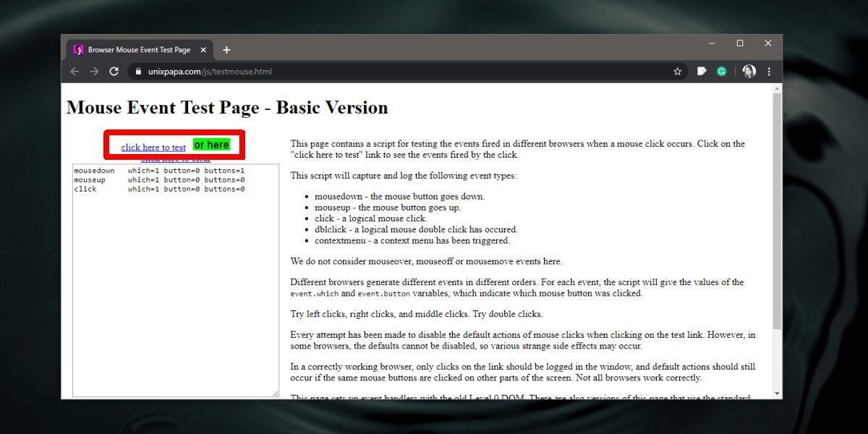The image size is (868, 434).
Task: Click the tab's favicon image
Action: click(77, 50)
